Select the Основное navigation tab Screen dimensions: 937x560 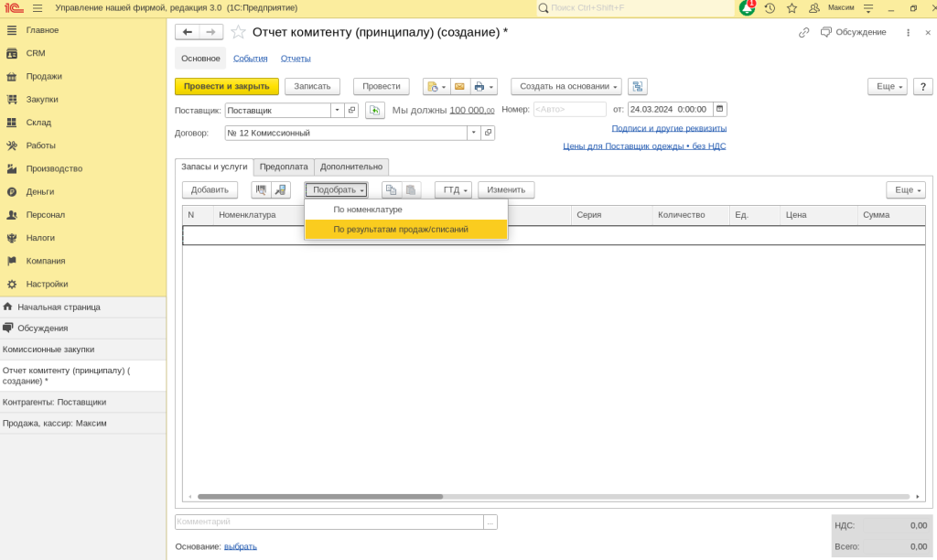[200, 59]
